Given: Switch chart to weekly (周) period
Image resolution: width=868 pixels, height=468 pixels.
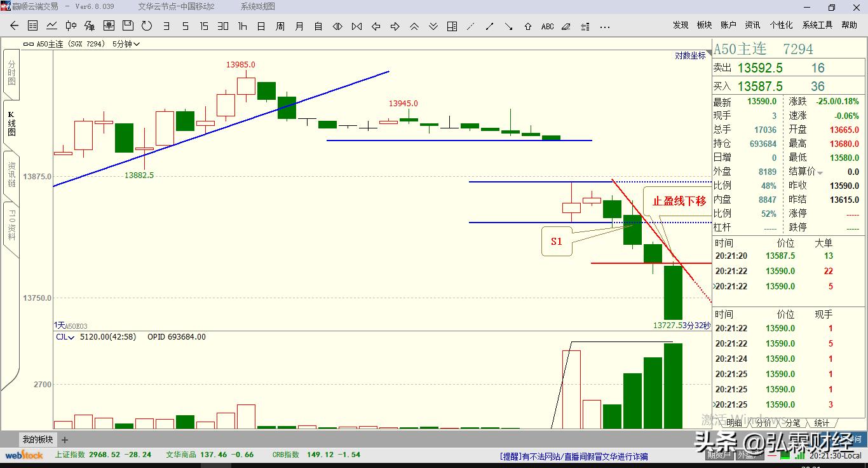Looking at the screenshot, I should tap(280, 26).
